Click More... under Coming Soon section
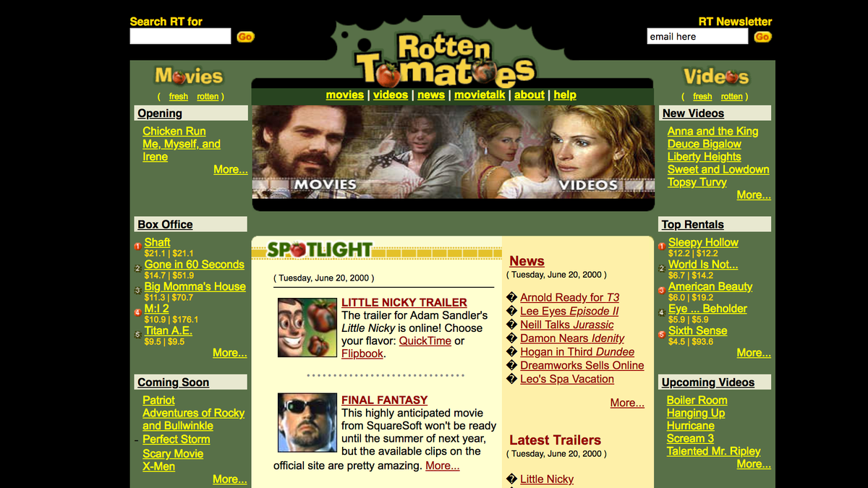868x488 pixels. tap(230, 479)
